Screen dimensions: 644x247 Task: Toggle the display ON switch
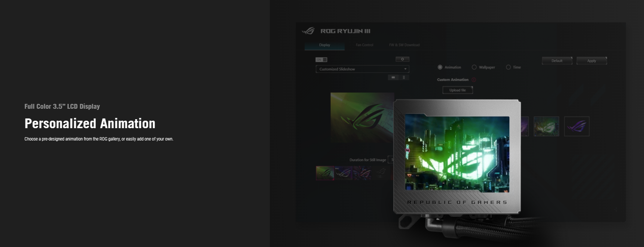pyautogui.click(x=321, y=60)
